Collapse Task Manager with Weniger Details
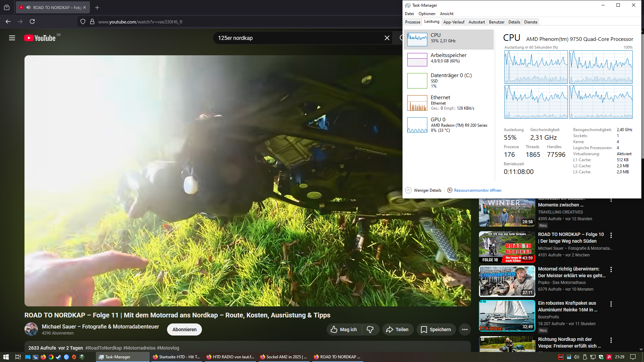Screen dimensions: 644x362 coord(424,190)
